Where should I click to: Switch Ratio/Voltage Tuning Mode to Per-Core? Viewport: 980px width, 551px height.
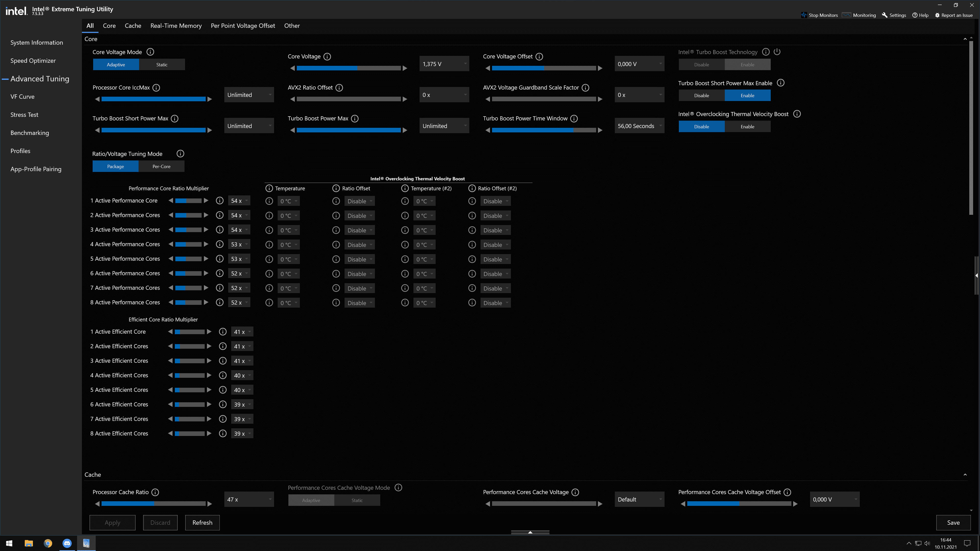[x=161, y=166]
